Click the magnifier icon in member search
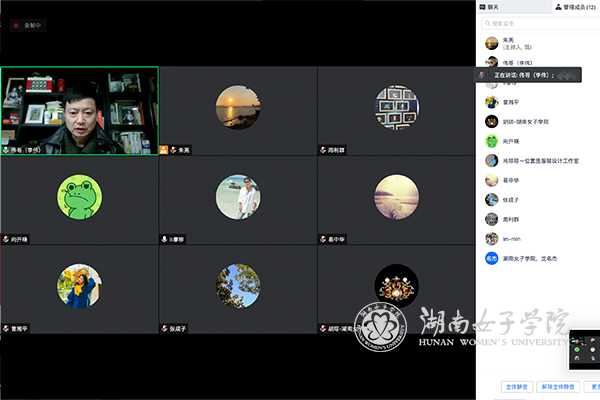This screenshot has width=600, height=400. pos(488,23)
